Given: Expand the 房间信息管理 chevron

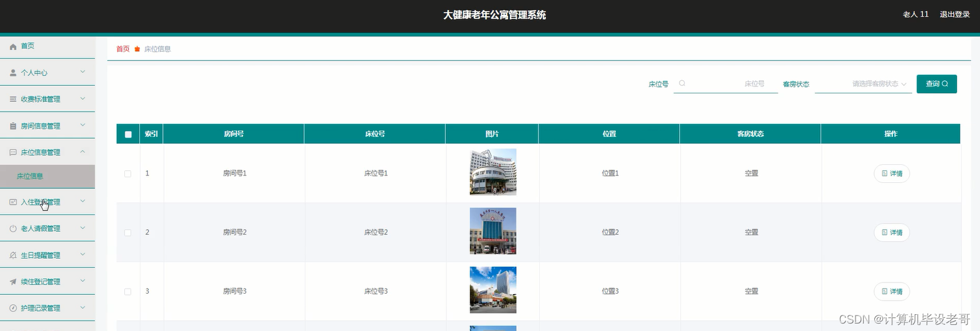Looking at the screenshot, I should tap(83, 125).
